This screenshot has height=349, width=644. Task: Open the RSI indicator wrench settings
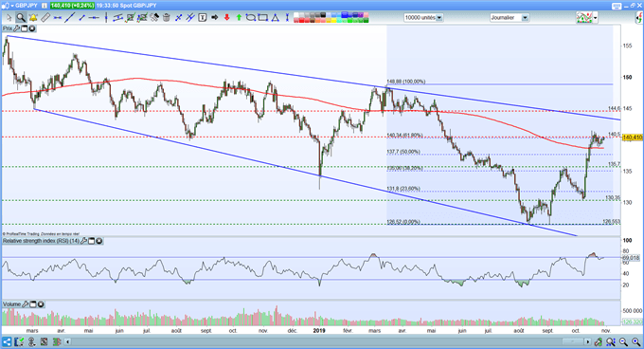pyautogui.click(x=83, y=241)
